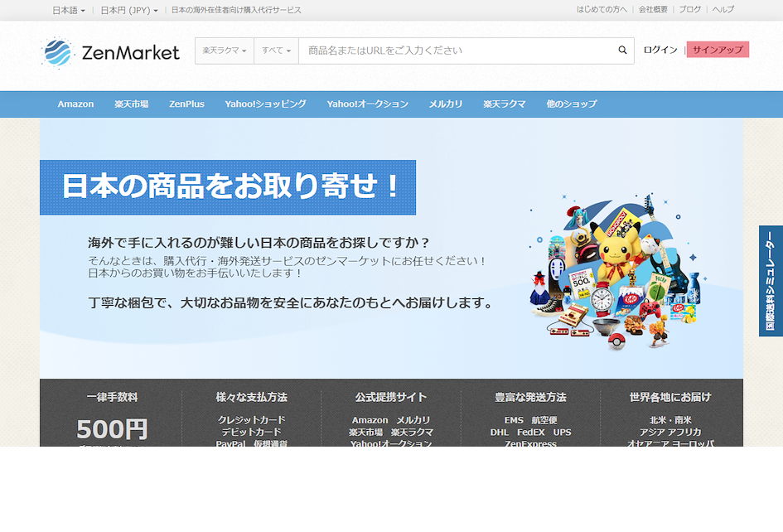Screen dimensions: 783x532
Task: Select the メルカリ nav tab
Action: [446, 104]
